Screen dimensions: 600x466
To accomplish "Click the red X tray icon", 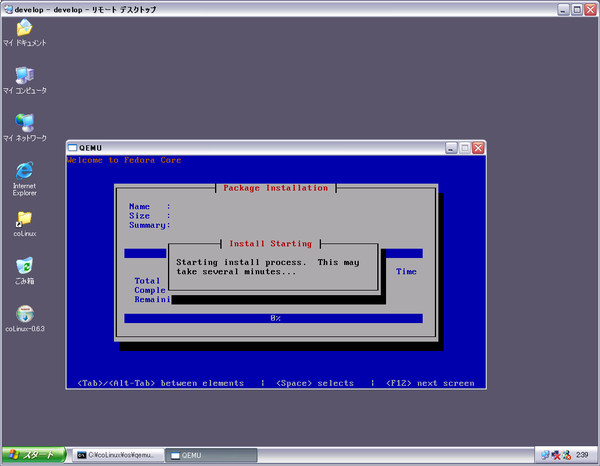I will pyautogui.click(x=556, y=455).
